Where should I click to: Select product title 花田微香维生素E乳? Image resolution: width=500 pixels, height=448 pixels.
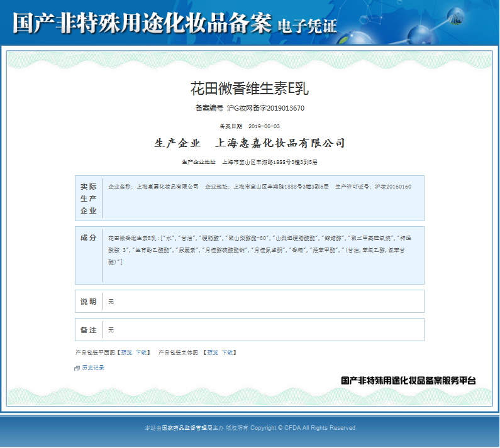[x=250, y=88]
